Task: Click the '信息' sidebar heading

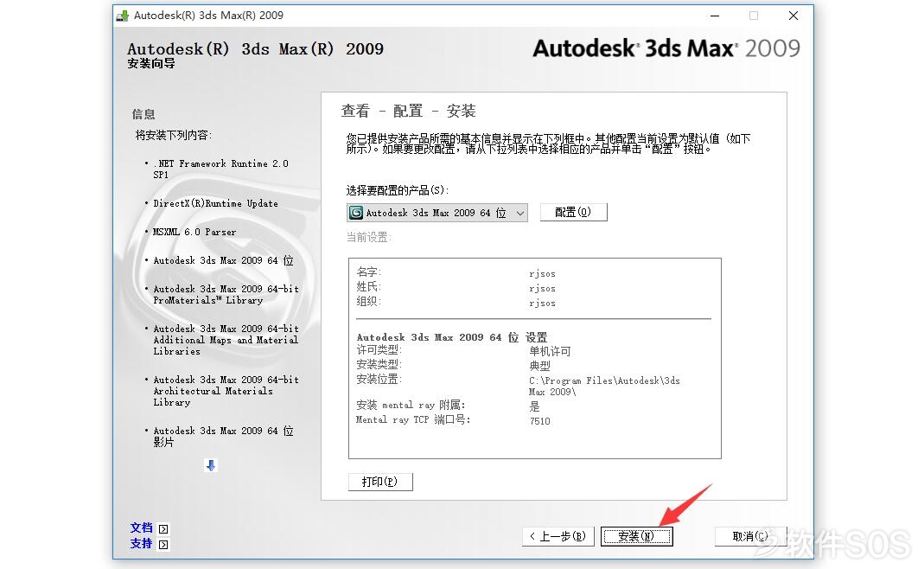Action: point(143,114)
